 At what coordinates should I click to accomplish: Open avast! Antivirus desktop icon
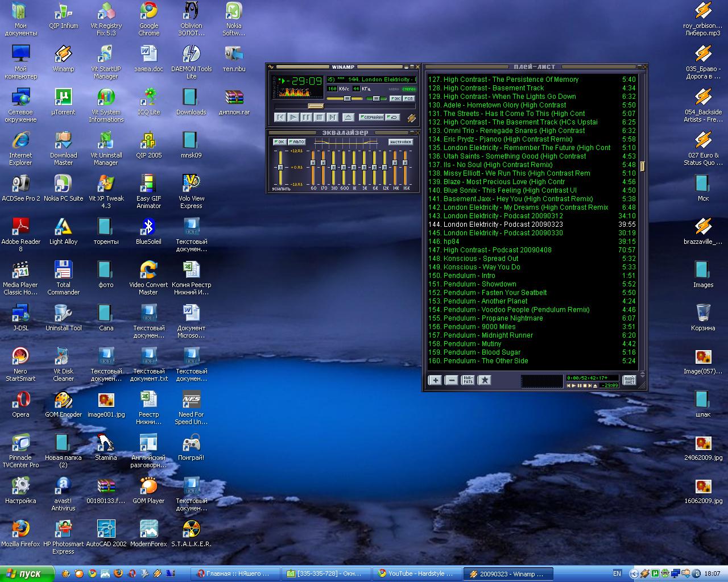[63, 494]
